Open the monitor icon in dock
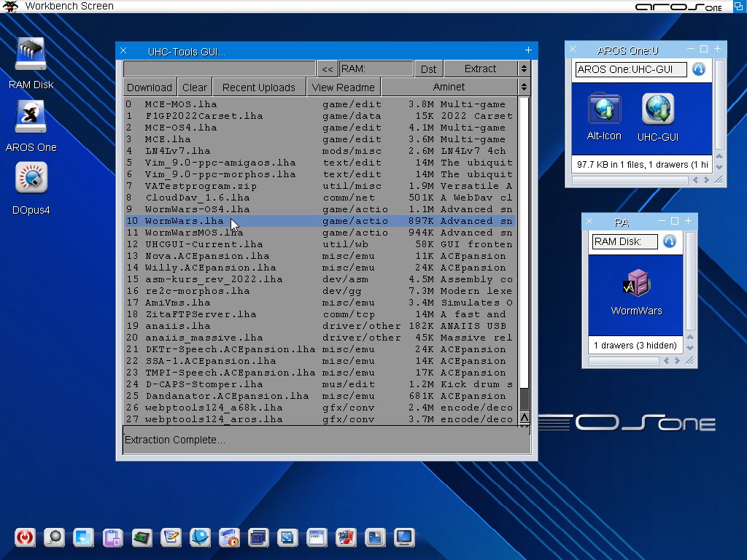 404,538
